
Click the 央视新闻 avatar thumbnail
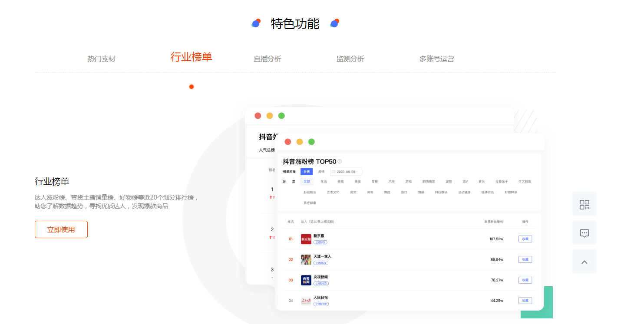(x=306, y=280)
